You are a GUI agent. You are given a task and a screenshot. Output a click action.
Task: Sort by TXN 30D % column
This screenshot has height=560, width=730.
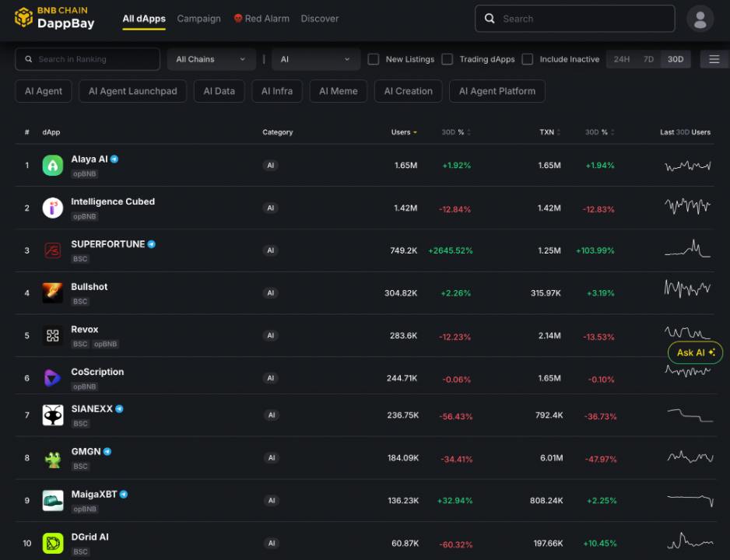coord(599,132)
